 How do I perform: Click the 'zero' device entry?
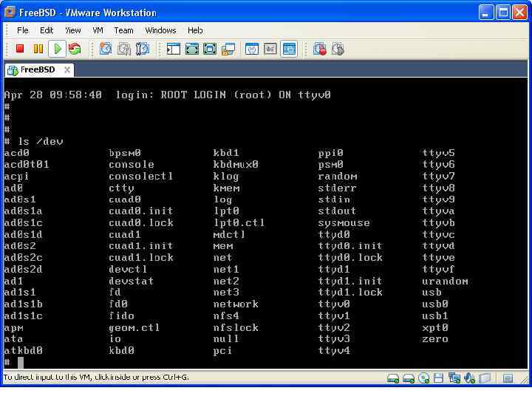[x=435, y=339]
